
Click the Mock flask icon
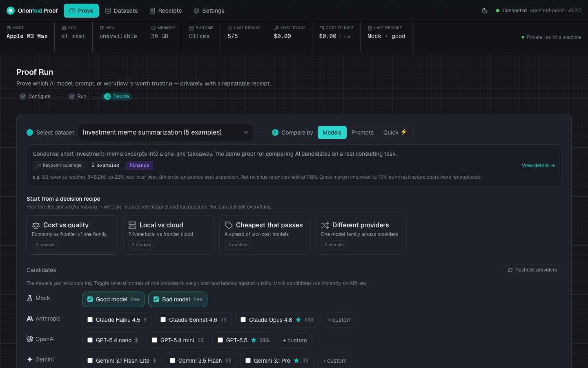[30, 298]
